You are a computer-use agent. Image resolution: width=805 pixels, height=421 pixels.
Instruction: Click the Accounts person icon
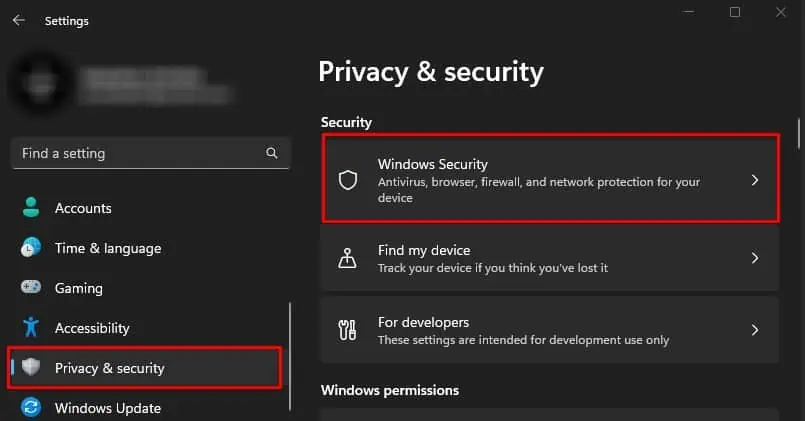(x=31, y=208)
